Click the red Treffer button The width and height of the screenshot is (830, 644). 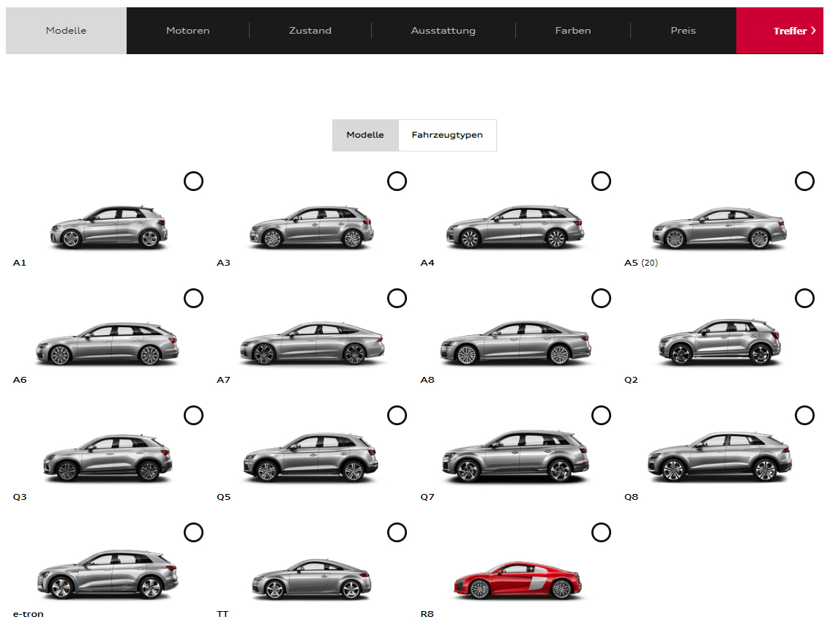pos(779,31)
